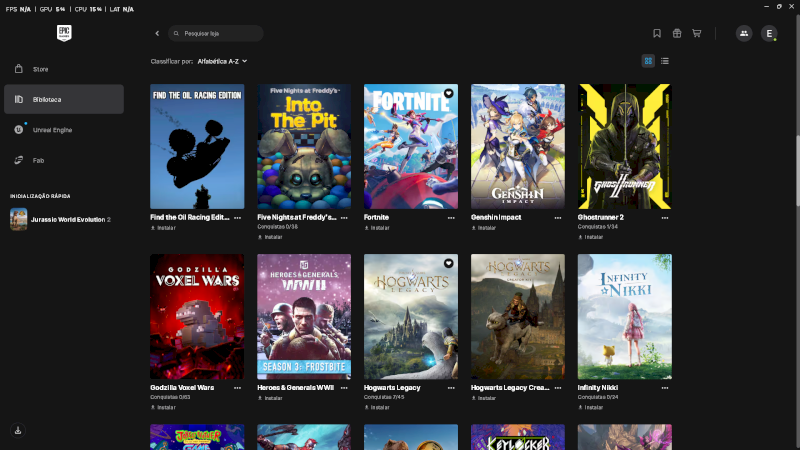Click the Ghostrunner 2 title text
The width and height of the screenshot is (800, 450).
click(x=601, y=217)
